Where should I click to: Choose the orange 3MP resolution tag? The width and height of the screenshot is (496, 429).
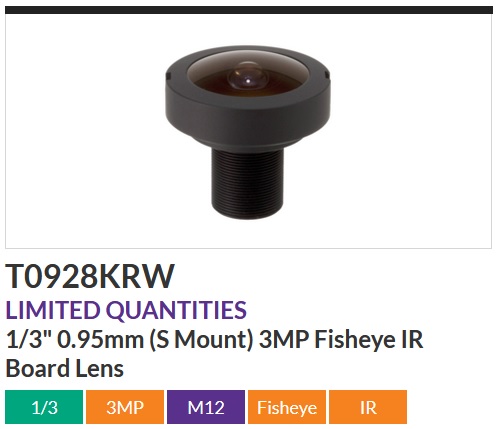tap(125, 407)
